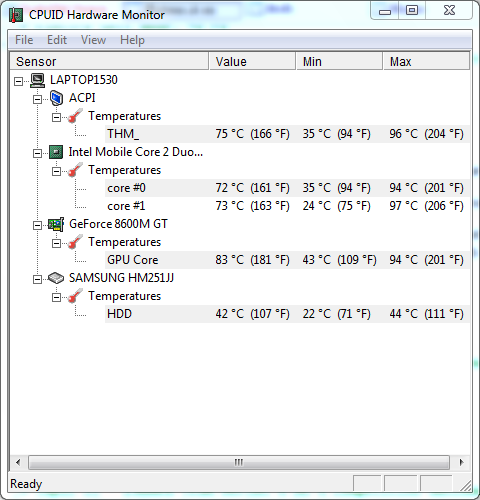Click the Max column header

pos(426,61)
